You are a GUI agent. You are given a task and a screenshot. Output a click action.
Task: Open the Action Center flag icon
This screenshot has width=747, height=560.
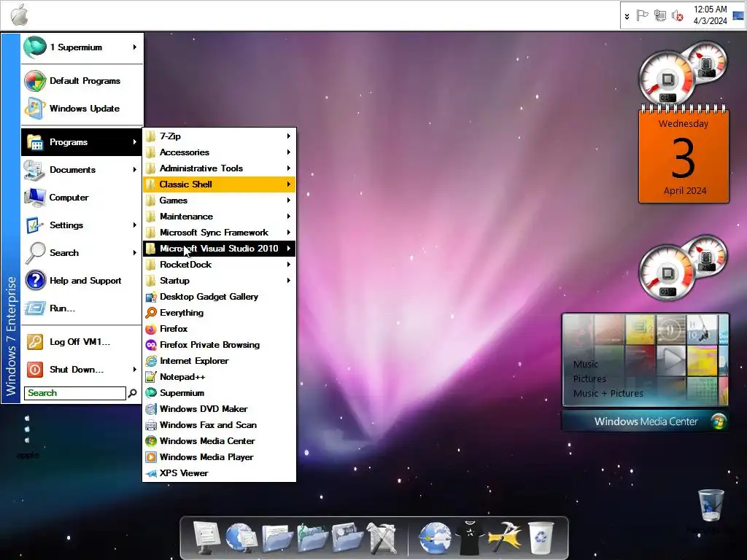(x=642, y=16)
